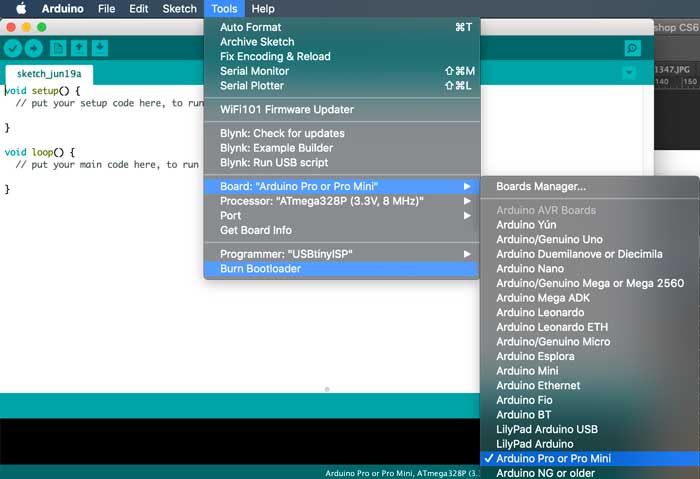
Task: Choose Archive Sketch
Action: (342, 42)
